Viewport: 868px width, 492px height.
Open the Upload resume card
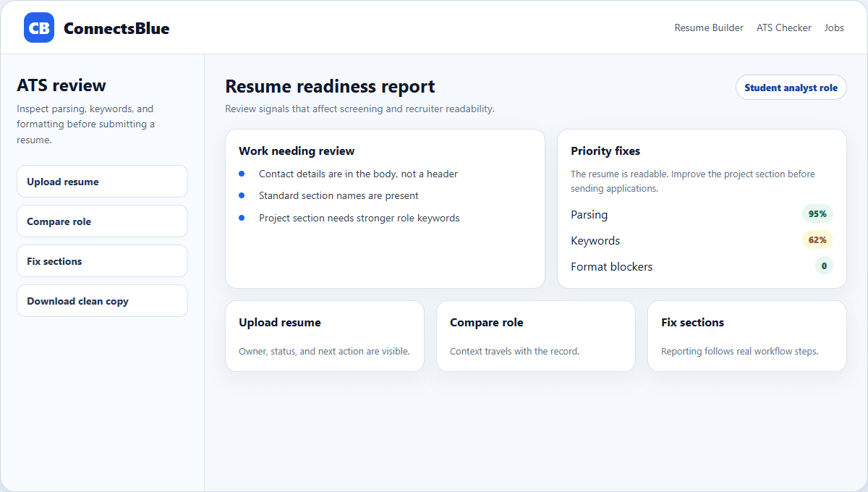pyautogui.click(x=325, y=336)
